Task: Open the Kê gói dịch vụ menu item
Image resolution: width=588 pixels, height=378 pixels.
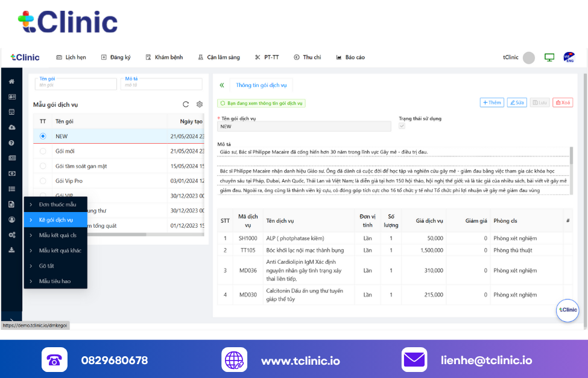Action: point(55,220)
